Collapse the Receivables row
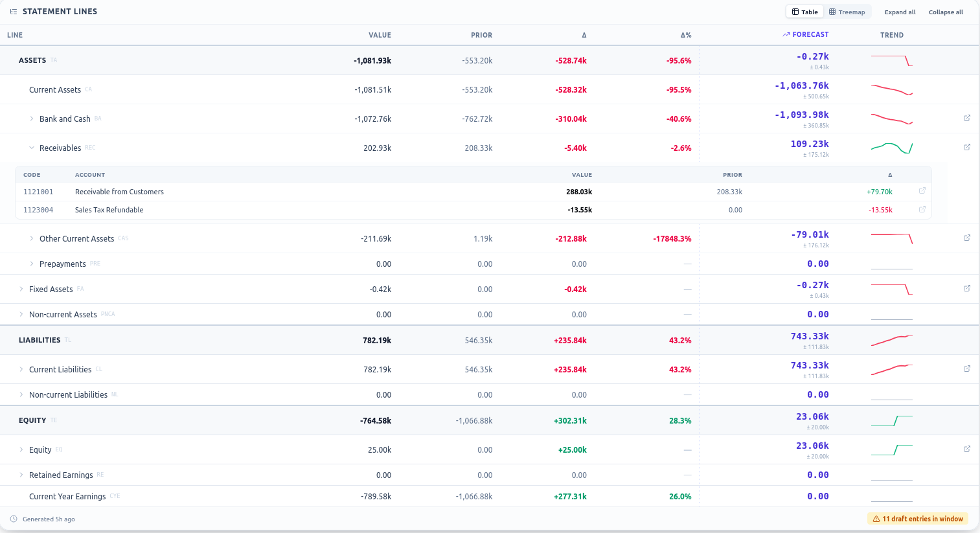 click(32, 148)
